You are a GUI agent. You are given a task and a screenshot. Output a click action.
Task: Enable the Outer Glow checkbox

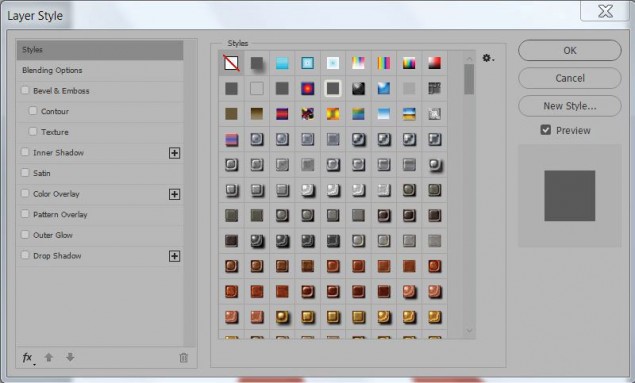click(x=25, y=234)
